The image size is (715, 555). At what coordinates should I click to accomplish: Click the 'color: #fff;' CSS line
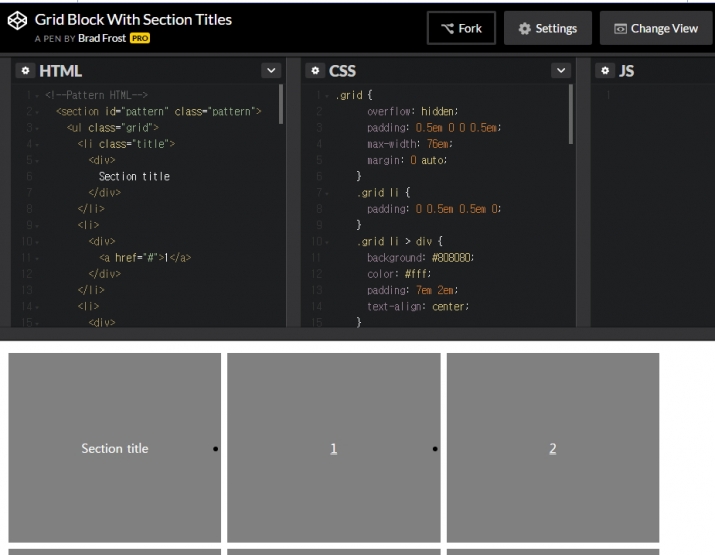399,274
